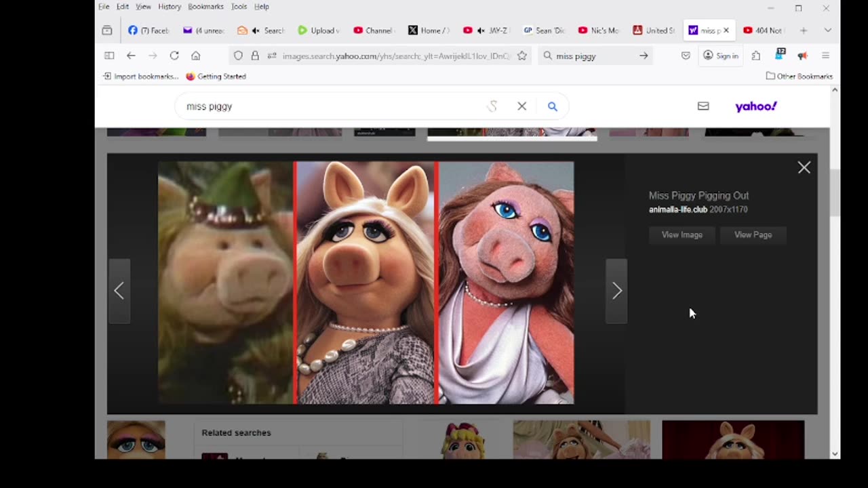Bookmark this page with the star
868x488 pixels.
tap(522, 56)
